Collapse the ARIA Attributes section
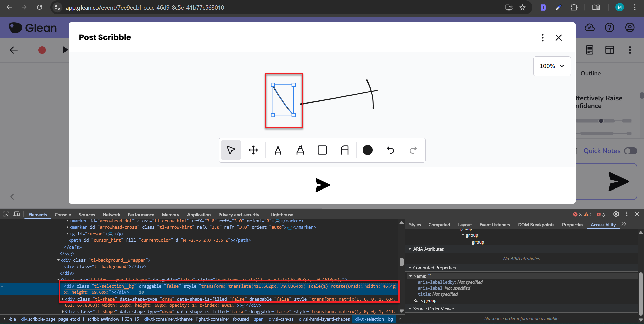Screen dimensions: 644x324 coord(410,249)
